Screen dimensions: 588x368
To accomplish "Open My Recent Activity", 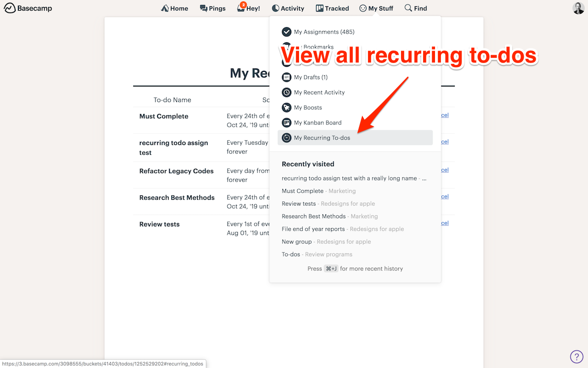I will pyautogui.click(x=355, y=92).
